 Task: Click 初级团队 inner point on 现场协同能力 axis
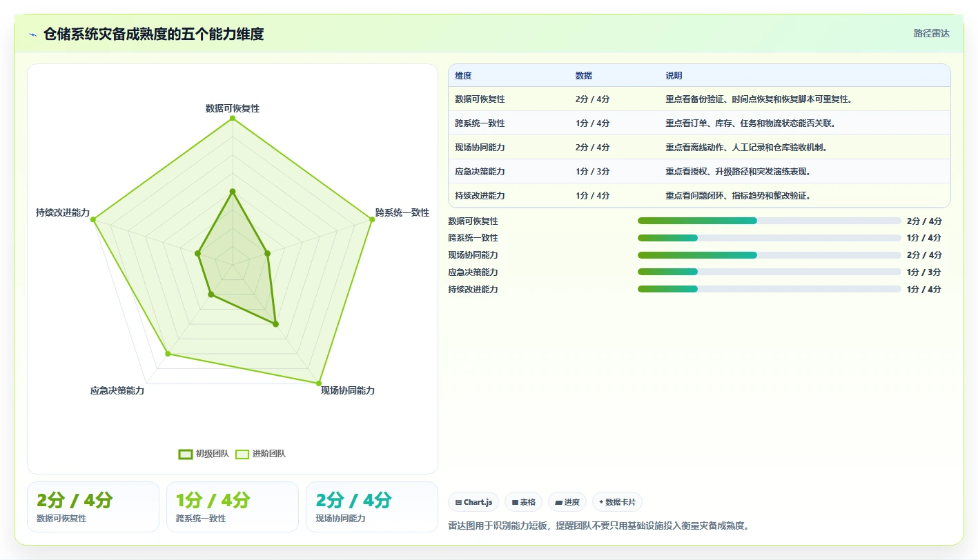coord(275,323)
